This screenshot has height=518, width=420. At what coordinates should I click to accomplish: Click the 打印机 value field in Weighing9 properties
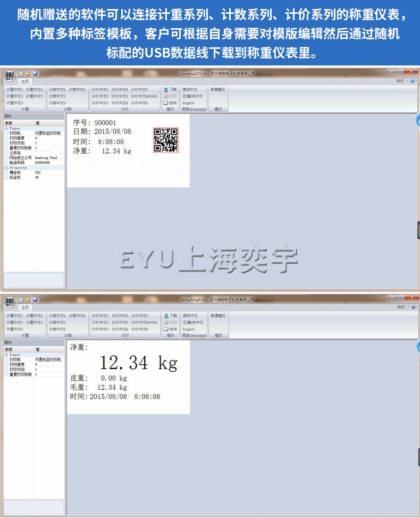click(49, 360)
